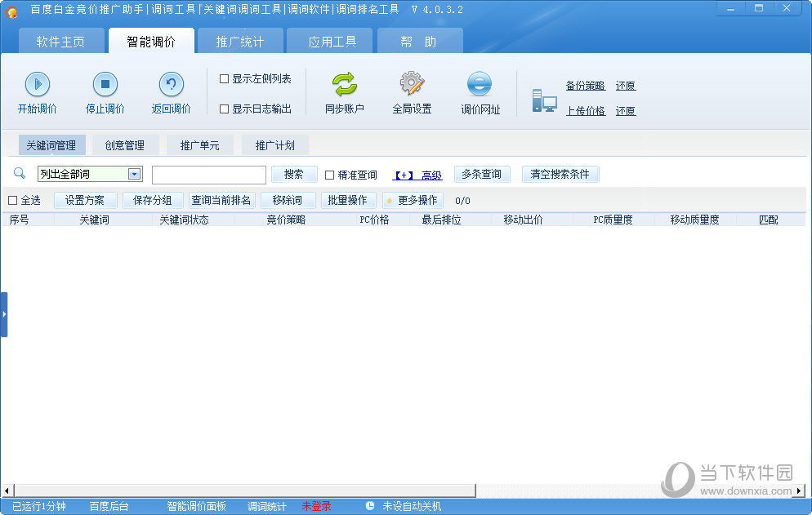The image size is (812, 515).
Task: Click the computer backup icon
Action: point(544,100)
